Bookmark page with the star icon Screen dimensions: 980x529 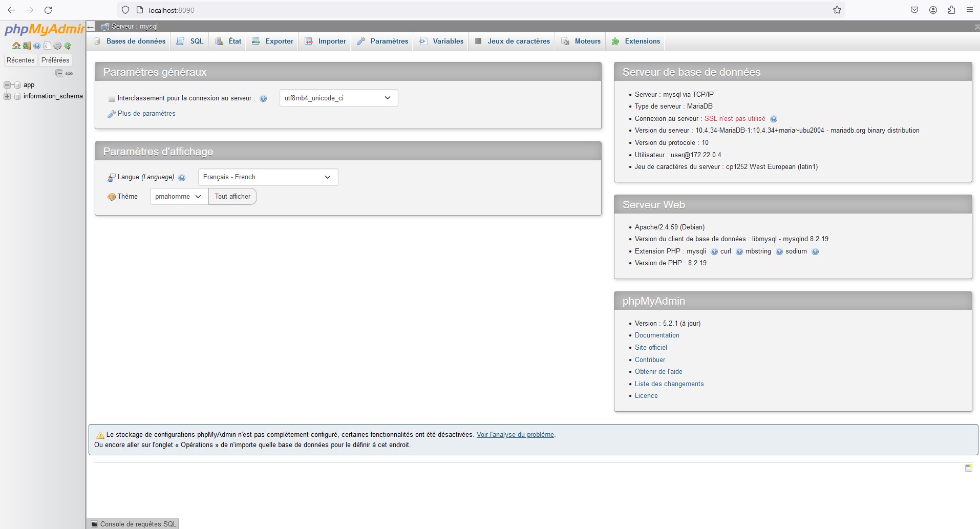tap(837, 10)
